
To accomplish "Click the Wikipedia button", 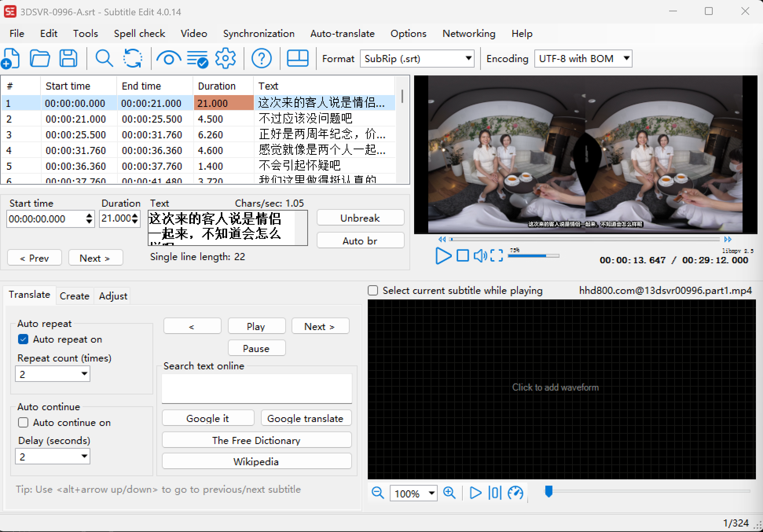I will 257,461.
